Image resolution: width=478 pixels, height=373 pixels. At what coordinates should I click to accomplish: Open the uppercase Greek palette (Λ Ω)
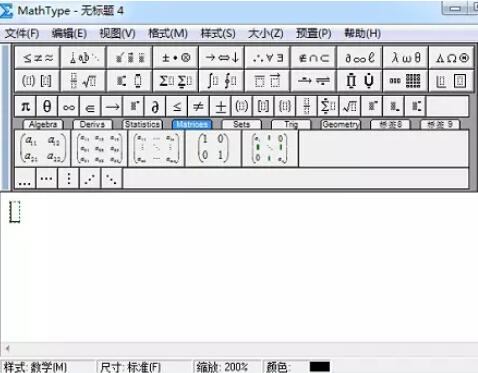pos(451,58)
